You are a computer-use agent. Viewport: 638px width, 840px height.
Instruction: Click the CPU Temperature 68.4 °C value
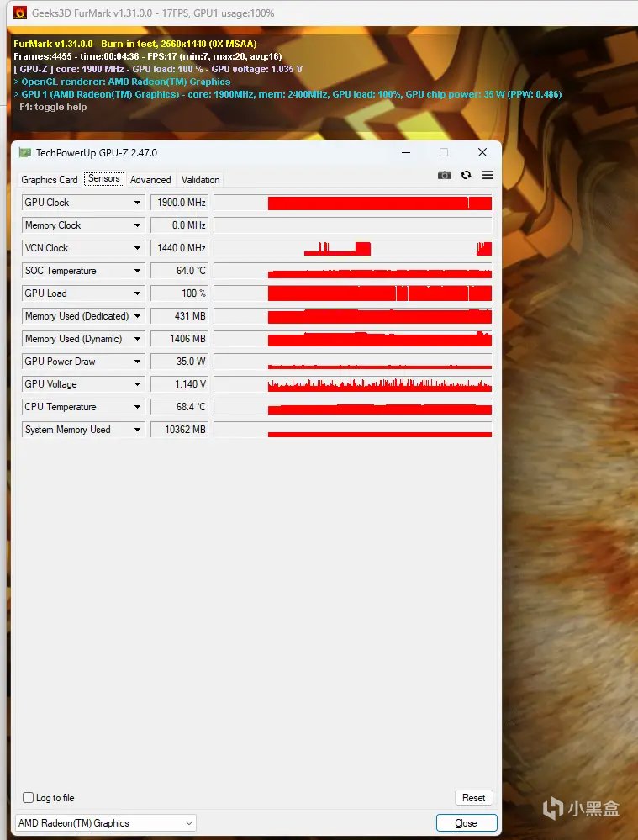point(179,407)
